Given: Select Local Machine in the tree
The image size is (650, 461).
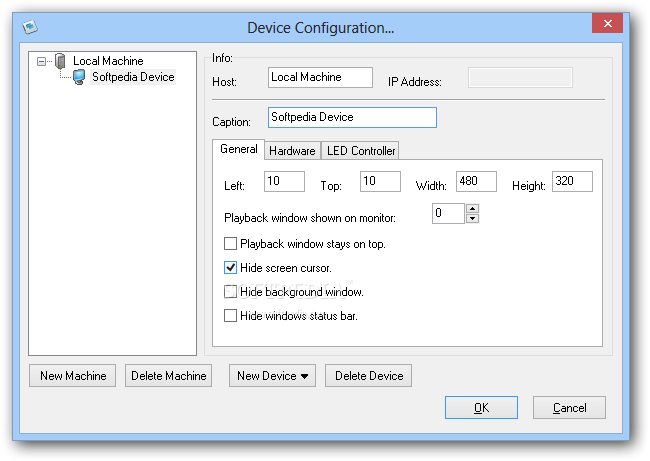Looking at the screenshot, I should 108,61.
